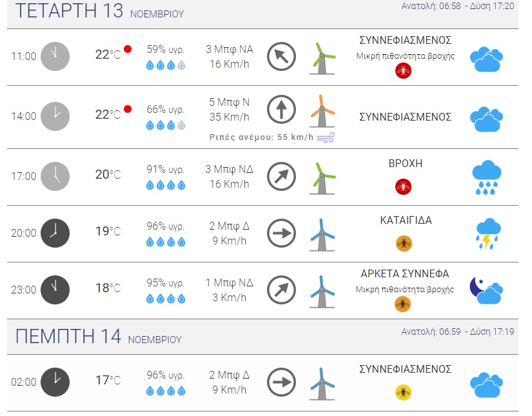Click the moon and cloud icon at 23:00
The image size is (532, 416).
486,290
